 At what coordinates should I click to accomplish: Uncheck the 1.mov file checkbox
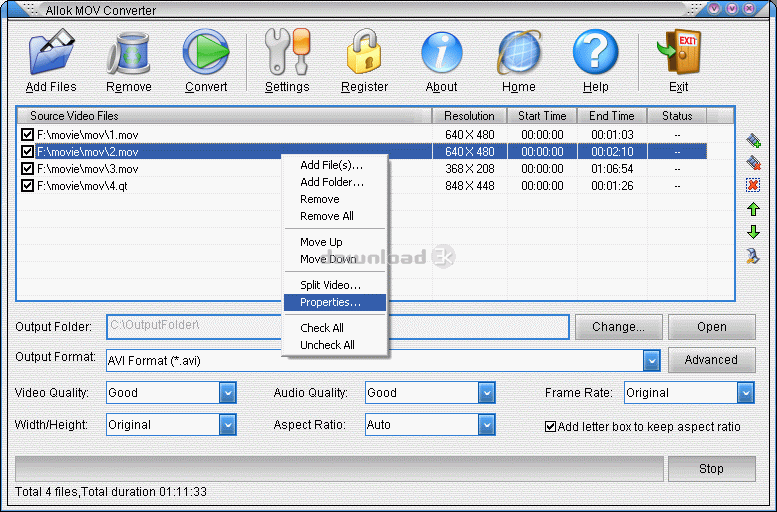[28, 135]
